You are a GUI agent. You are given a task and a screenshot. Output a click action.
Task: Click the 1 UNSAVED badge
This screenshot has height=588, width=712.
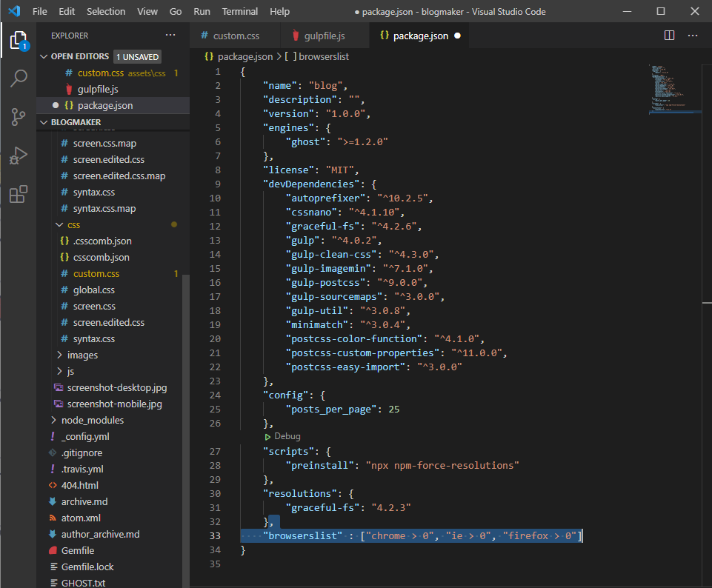click(x=137, y=57)
